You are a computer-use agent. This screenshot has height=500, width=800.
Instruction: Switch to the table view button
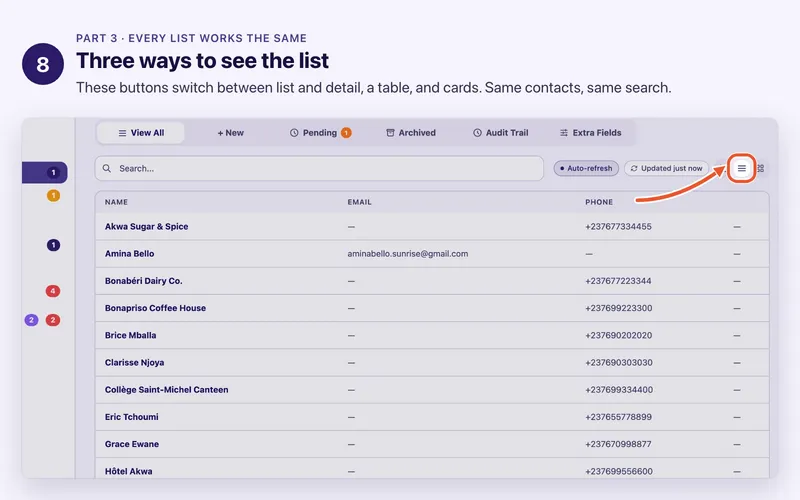pos(741,168)
